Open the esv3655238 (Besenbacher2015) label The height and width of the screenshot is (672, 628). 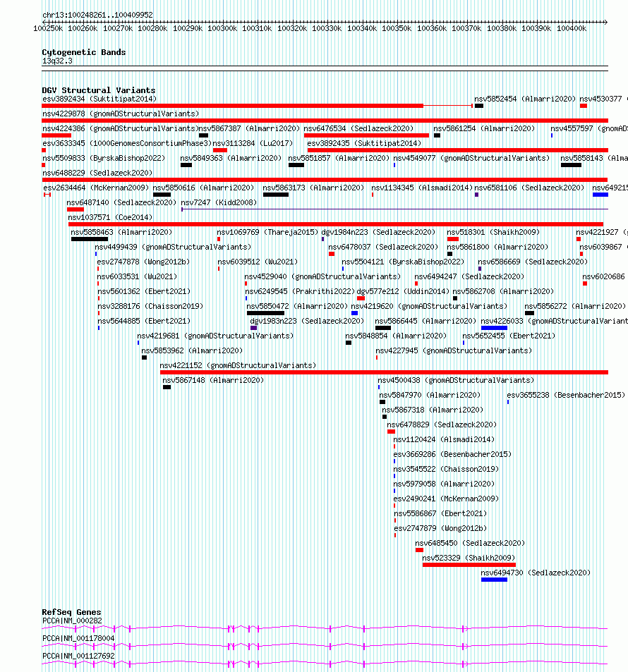(566, 395)
